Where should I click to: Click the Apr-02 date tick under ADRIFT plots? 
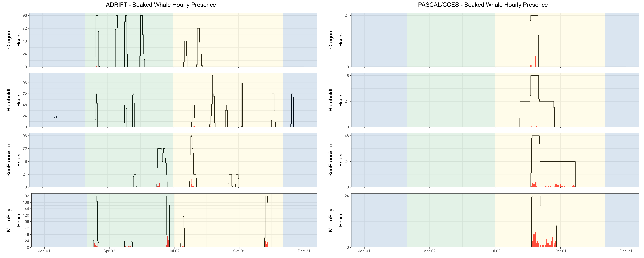coord(109,251)
